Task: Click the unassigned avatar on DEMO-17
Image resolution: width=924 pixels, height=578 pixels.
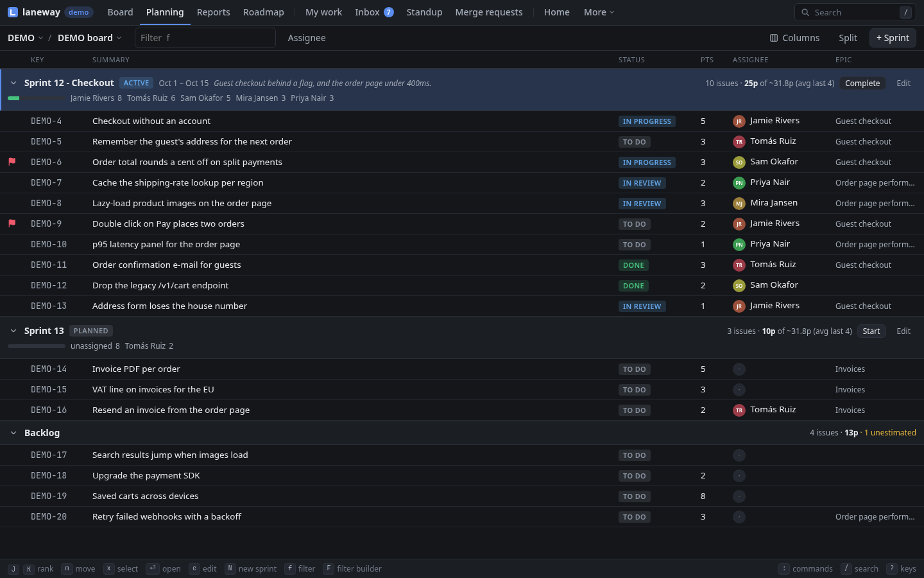Action: (739, 455)
